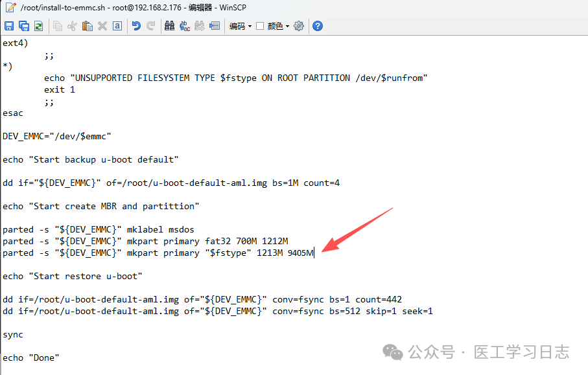The width and height of the screenshot is (588, 375).
Task: Paste using the clipboard icon
Action: (88, 27)
